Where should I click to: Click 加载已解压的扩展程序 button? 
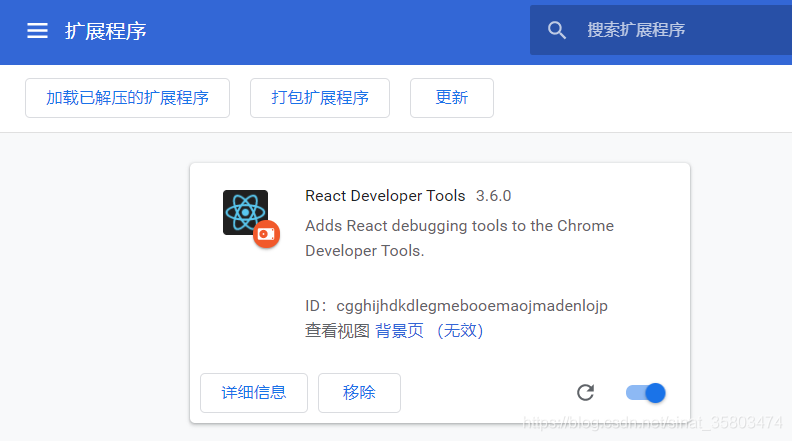(x=127, y=98)
